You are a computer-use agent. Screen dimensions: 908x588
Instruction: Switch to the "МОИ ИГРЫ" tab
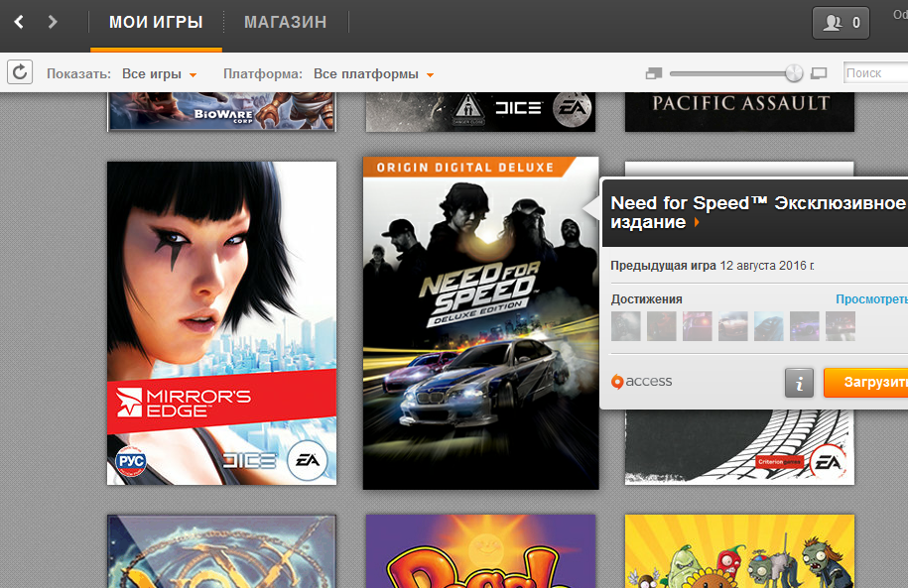click(x=156, y=23)
